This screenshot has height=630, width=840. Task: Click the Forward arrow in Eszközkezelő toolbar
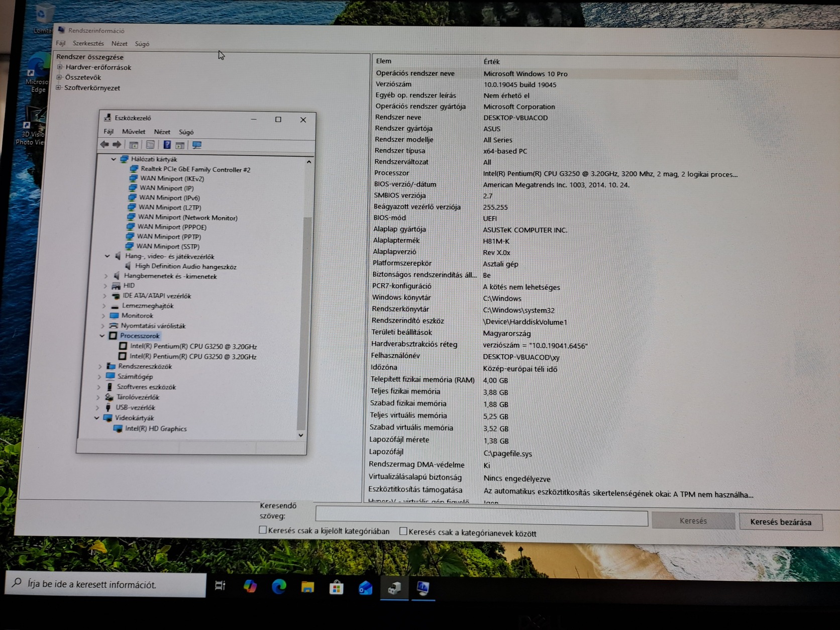pos(117,145)
